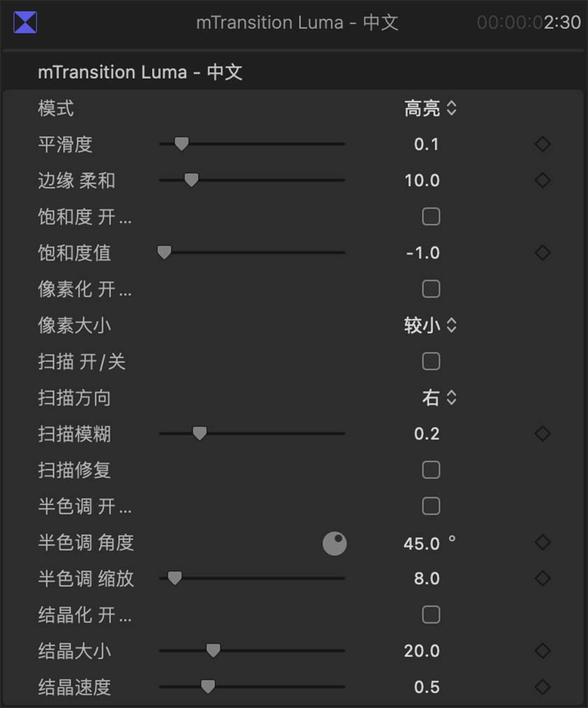
Task: Add keyframe for 扫描模糊 parameter
Action: [x=542, y=434]
